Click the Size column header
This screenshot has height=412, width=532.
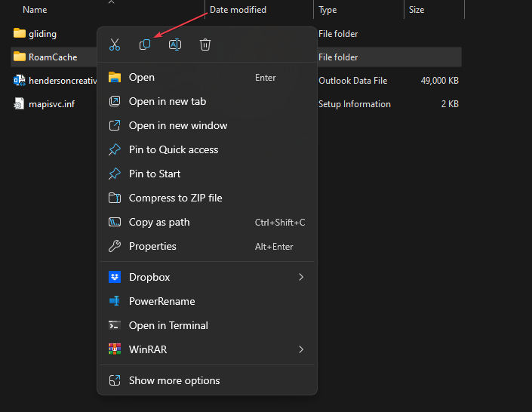(416, 10)
